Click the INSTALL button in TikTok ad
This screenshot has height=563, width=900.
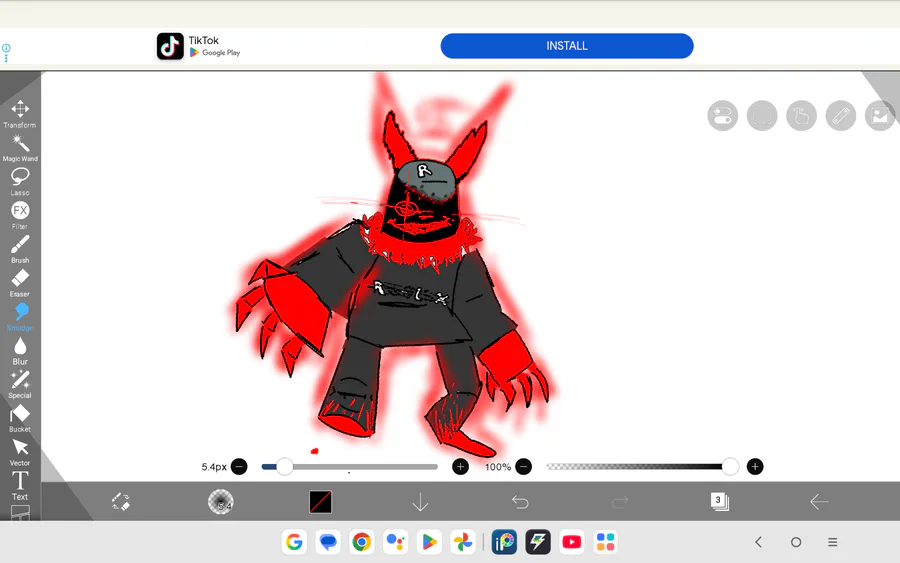coord(567,46)
